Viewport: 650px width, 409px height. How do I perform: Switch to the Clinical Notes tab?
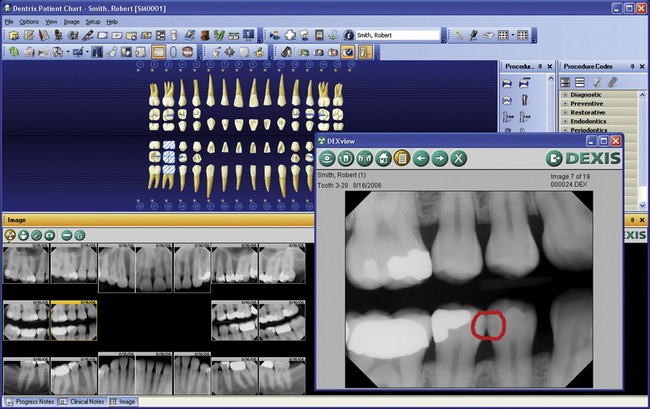82,401
